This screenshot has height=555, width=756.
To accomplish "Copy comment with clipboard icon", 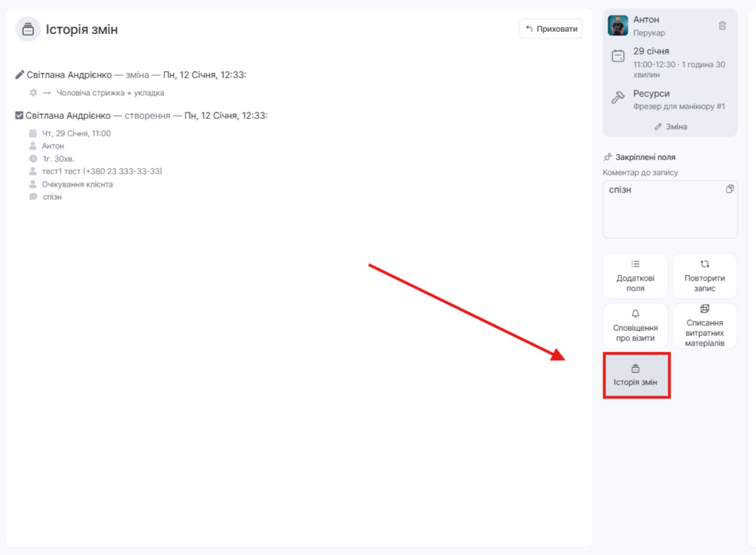I will click(x=729, y=189).
